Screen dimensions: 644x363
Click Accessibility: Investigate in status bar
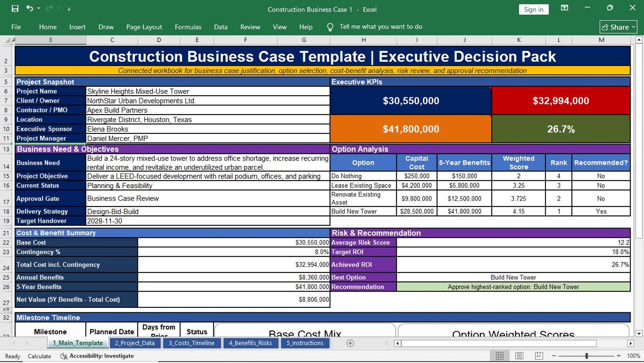(x=97, y=356)
